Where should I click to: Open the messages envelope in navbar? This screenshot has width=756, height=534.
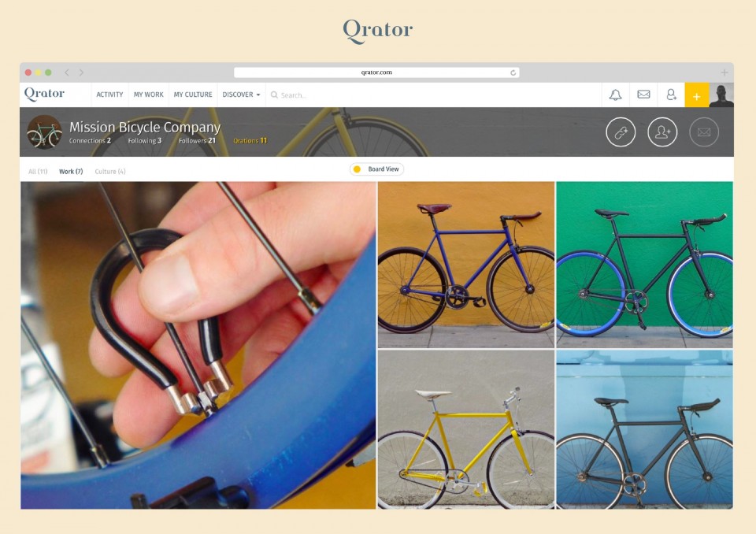coord(643,95)
